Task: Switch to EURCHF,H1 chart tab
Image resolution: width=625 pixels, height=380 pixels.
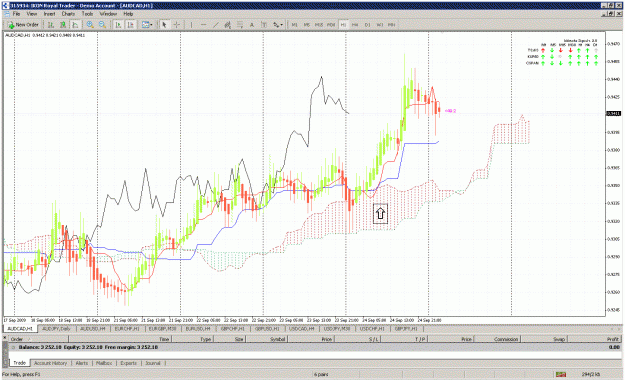Action: click(x=127, y=329)
